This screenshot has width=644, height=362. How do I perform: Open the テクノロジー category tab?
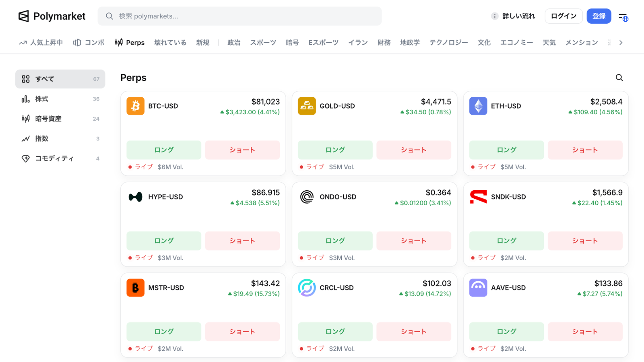[x=449, y=43]
